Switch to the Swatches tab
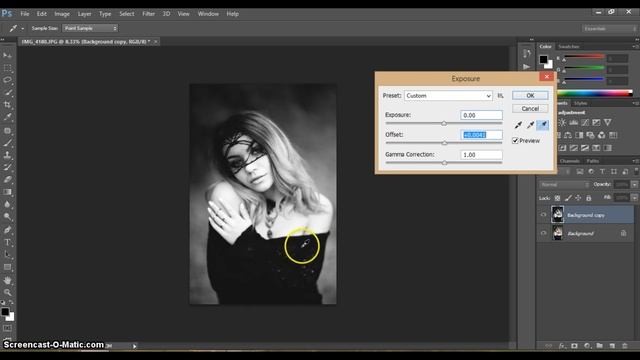The width and height of the screenshot is (640, 360). click(x=569, y=47)
